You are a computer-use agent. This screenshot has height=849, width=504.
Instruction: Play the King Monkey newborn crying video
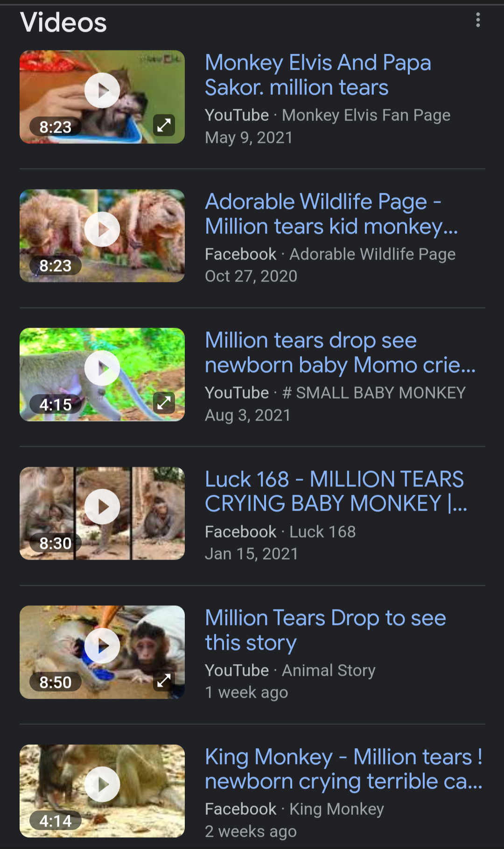[x=102, y=785]
